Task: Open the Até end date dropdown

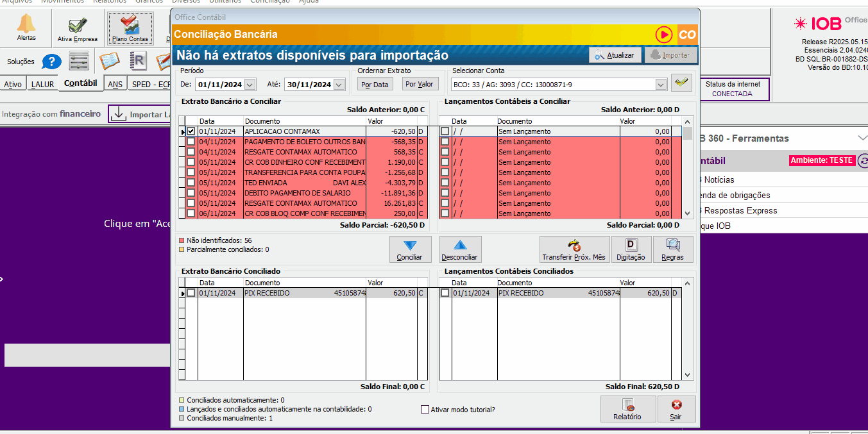Action: click(337, 85)
